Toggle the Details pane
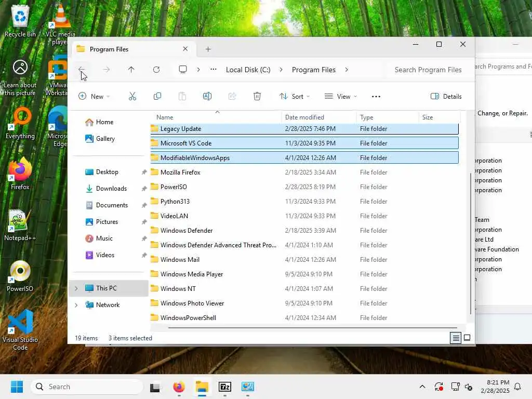Image resolution: width=532 pixels, height=399 pixels. tap(446, 96)
